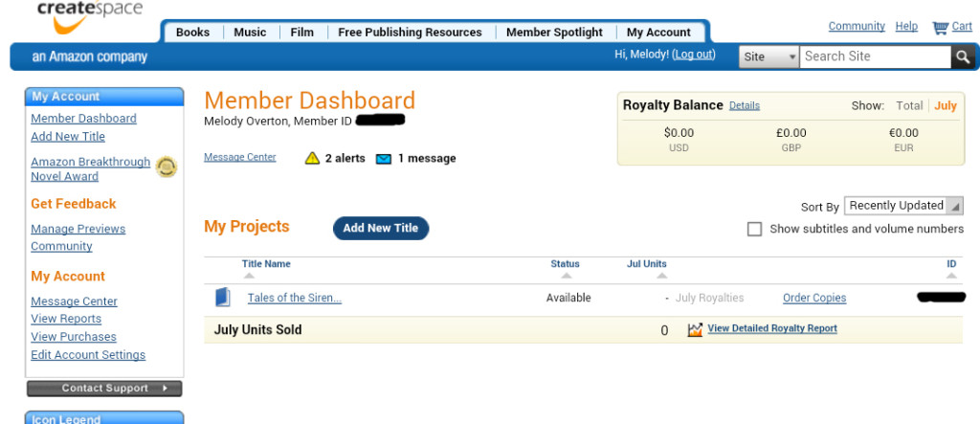Click the search magnifier icon
The image size is (980, 424).
pyautogui.click(x=963, y=57)
